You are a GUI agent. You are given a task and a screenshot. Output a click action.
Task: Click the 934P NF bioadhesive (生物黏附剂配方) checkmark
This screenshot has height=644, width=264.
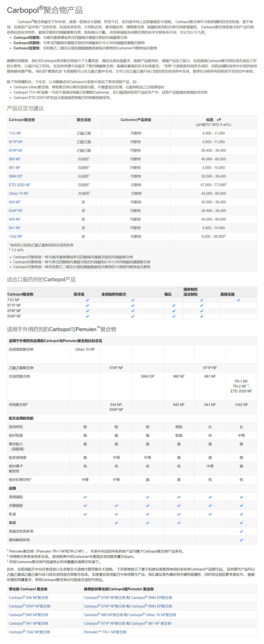coord(133,316)
